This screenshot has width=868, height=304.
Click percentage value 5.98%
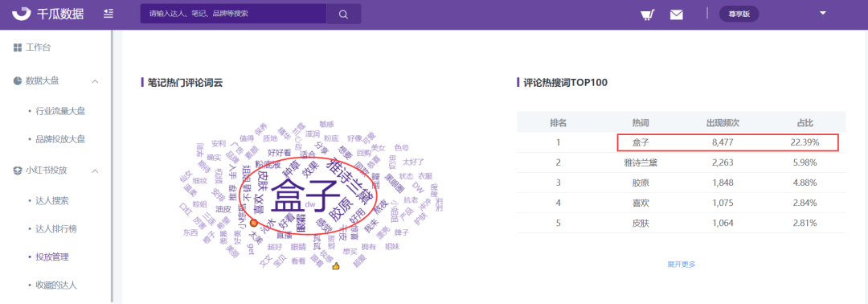pos(805,162)
